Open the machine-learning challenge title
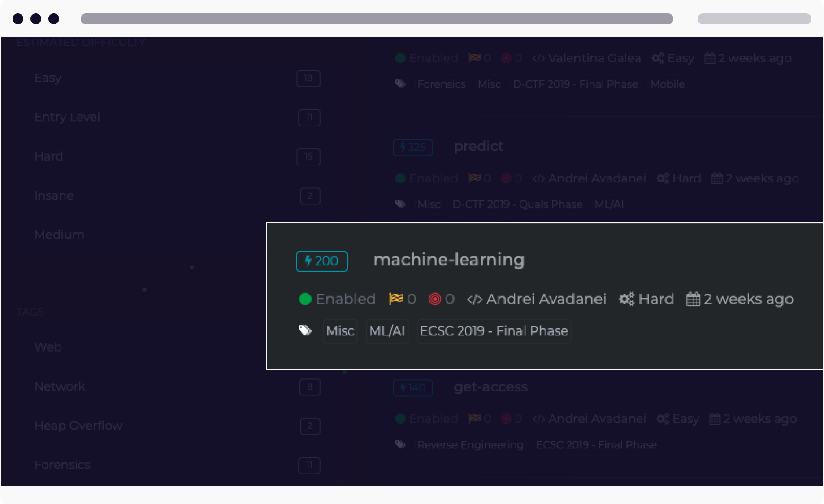 coord(449,260)
